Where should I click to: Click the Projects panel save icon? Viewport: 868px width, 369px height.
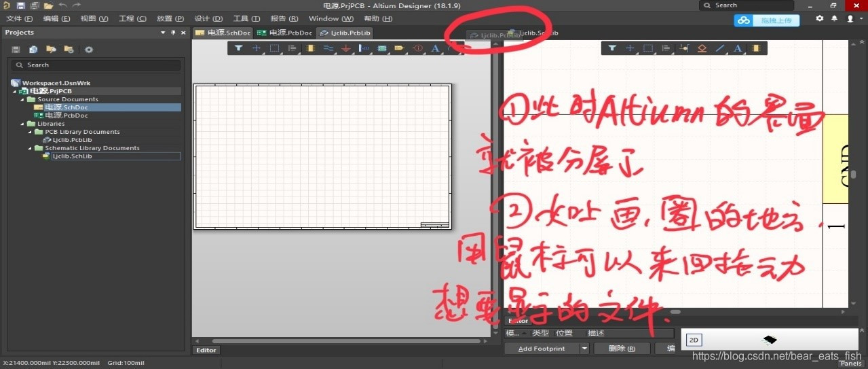point(16,50)
